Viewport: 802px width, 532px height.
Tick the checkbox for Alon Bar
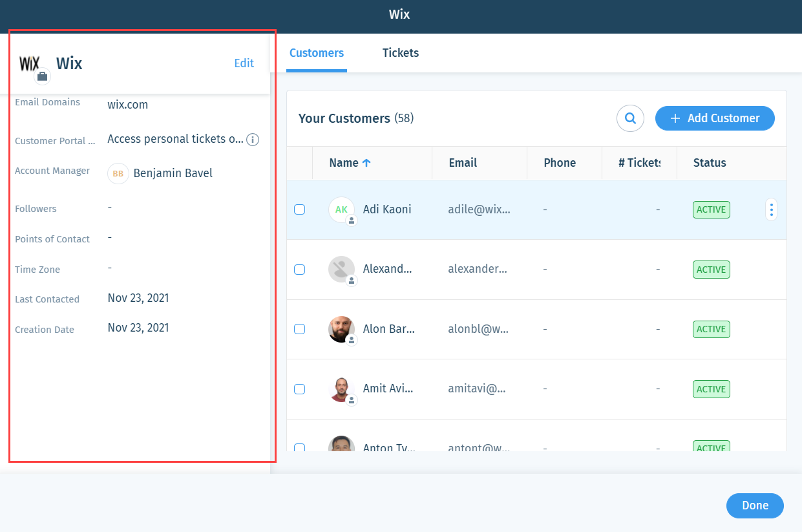[x=299, y=329]
